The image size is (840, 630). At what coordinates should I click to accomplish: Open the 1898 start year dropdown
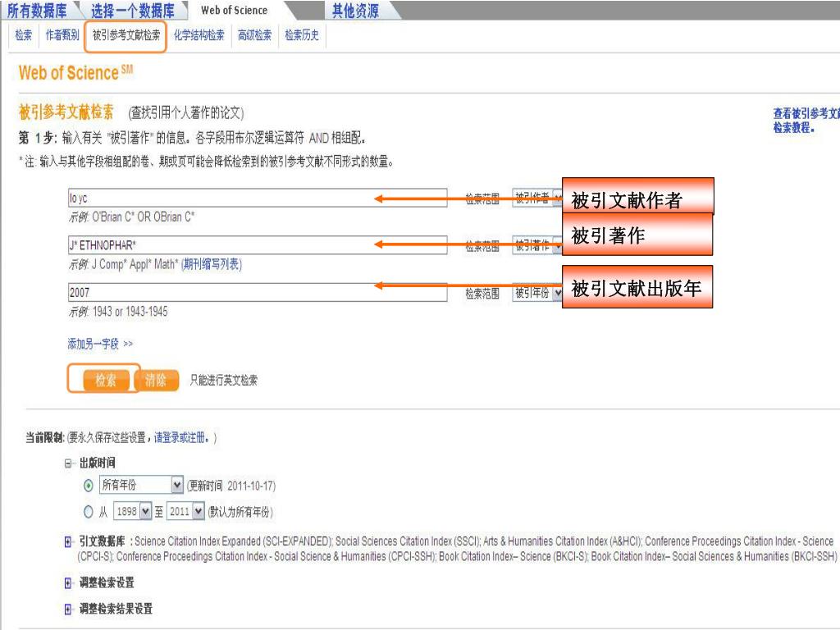point(133,511)
